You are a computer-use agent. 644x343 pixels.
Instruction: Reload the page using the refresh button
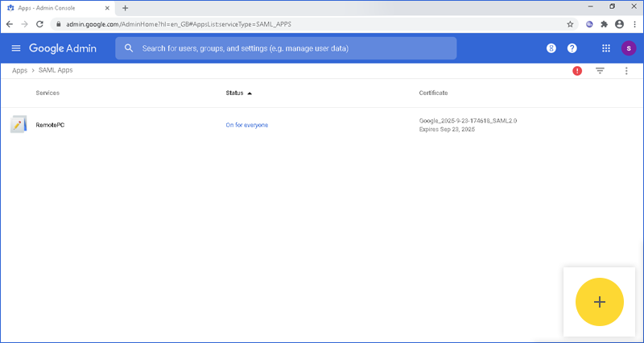click(x=39, y=24)
